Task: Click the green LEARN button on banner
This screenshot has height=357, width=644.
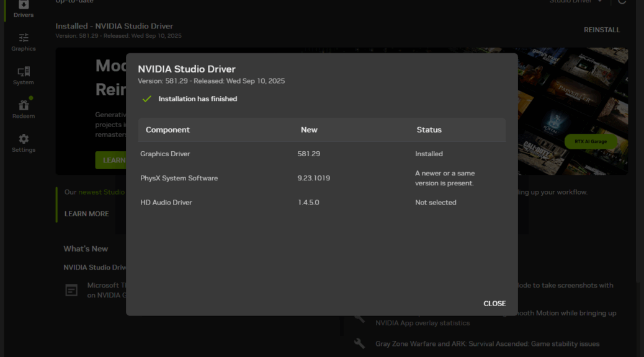Action: [111, 160]
